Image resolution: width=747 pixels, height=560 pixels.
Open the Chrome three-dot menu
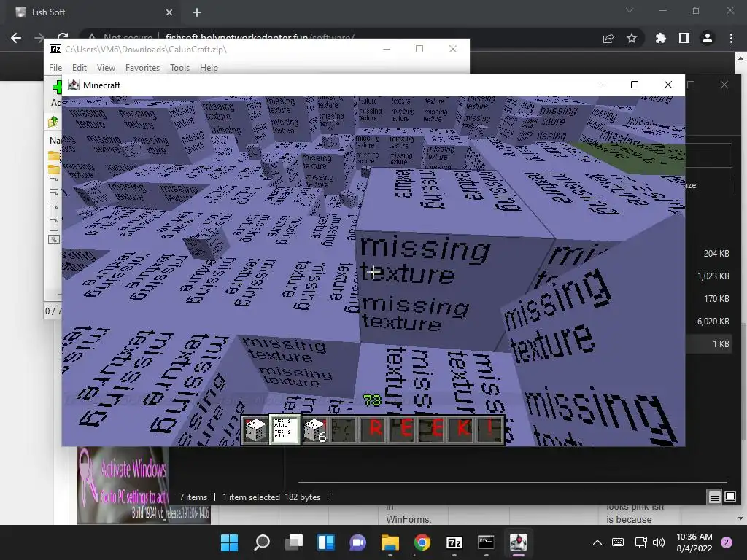pyautogui.click(x=731, y=38)
